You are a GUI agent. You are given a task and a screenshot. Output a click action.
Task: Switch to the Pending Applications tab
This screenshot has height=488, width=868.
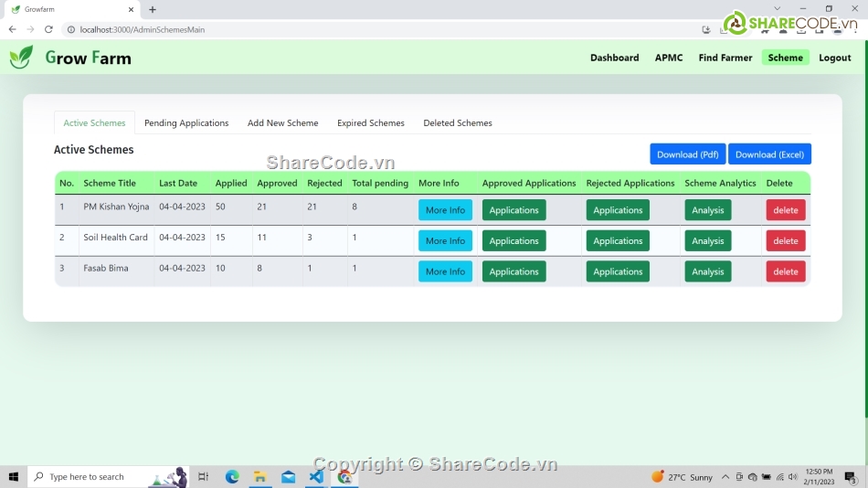point(186,123)
